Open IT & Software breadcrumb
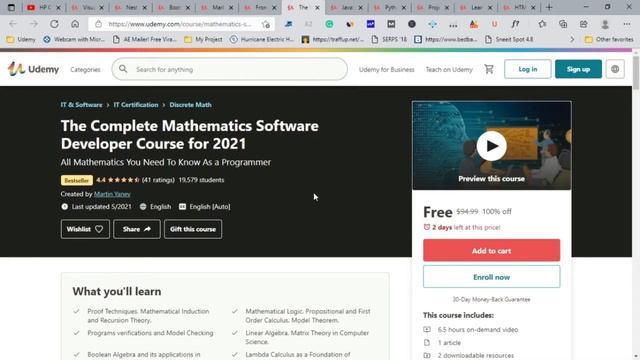 81,104
